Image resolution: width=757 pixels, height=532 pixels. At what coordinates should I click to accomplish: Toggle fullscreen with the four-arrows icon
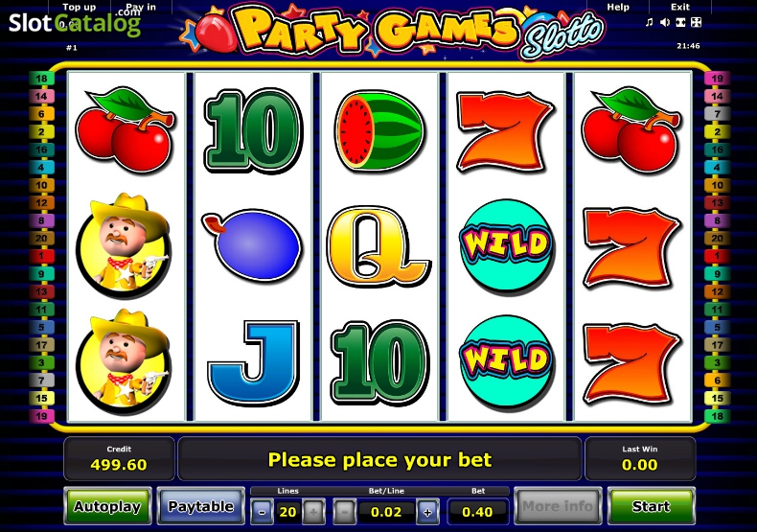click(x=697, y=22)
